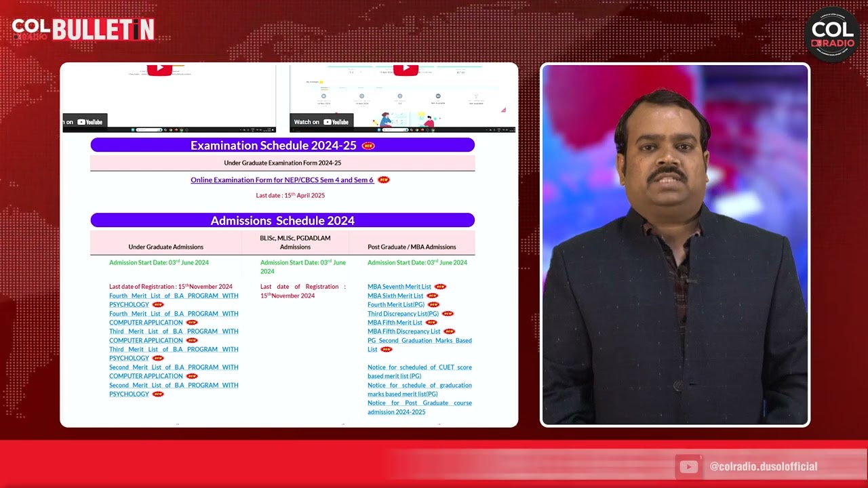Open Watch on YouTube for the right video
The width and height of the screenshot is (868, 488).
pyautogui.click(x=321, y=122)
